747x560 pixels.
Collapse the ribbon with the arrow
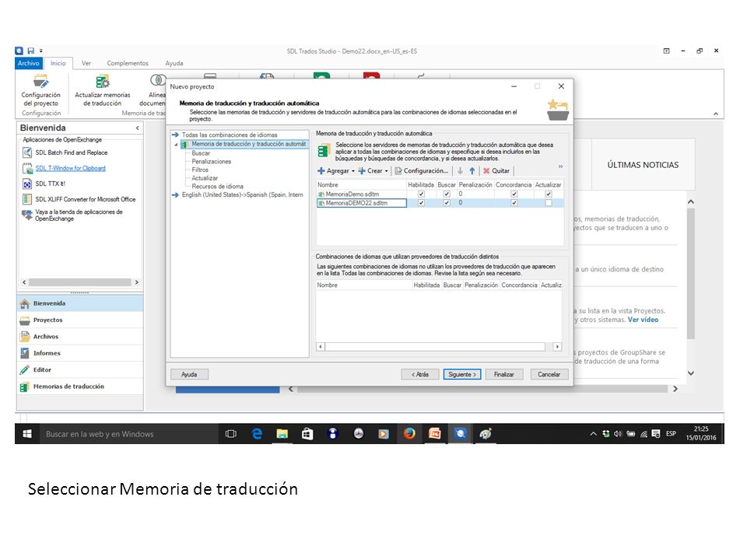point(716,114)
